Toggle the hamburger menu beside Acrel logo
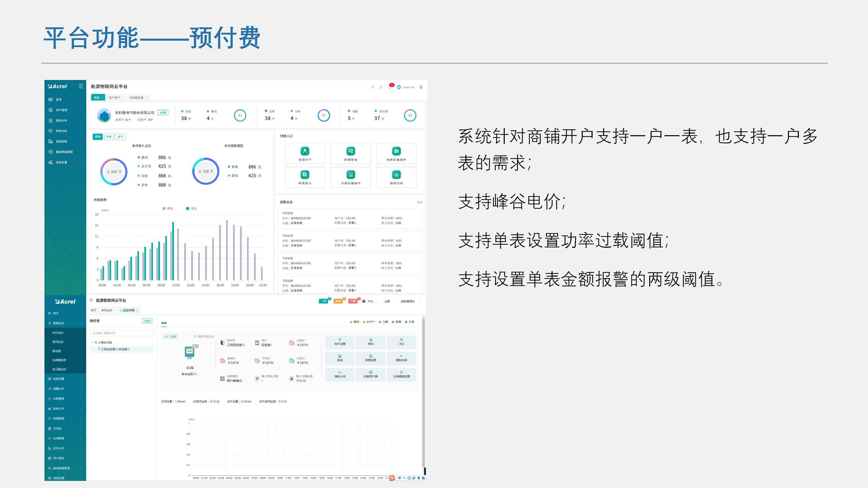The height and width of the screenshot is (488, 868). [x=81, y=86]
